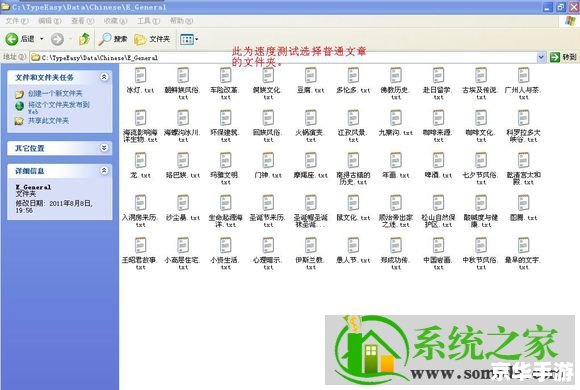This screenshot has width=580, height=390.
Task: Expand the 其它位置 panel
Action: point(104,148)
